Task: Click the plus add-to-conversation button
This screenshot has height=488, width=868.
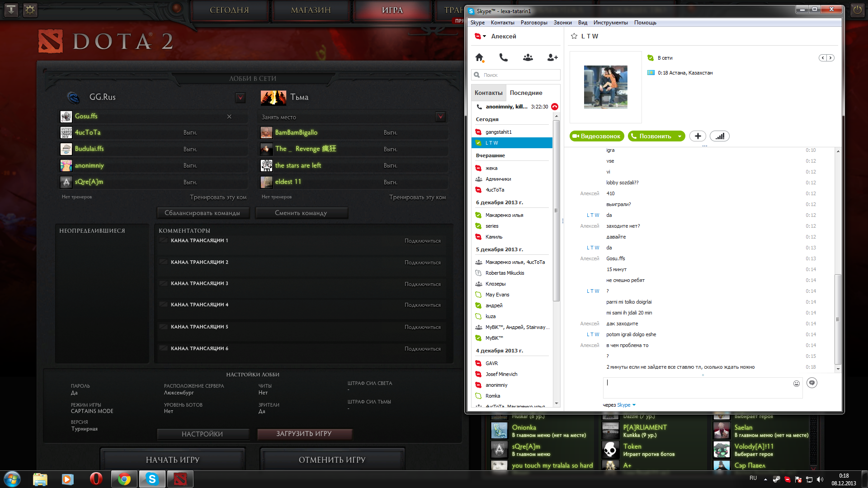Action: (x=698, y=136)
